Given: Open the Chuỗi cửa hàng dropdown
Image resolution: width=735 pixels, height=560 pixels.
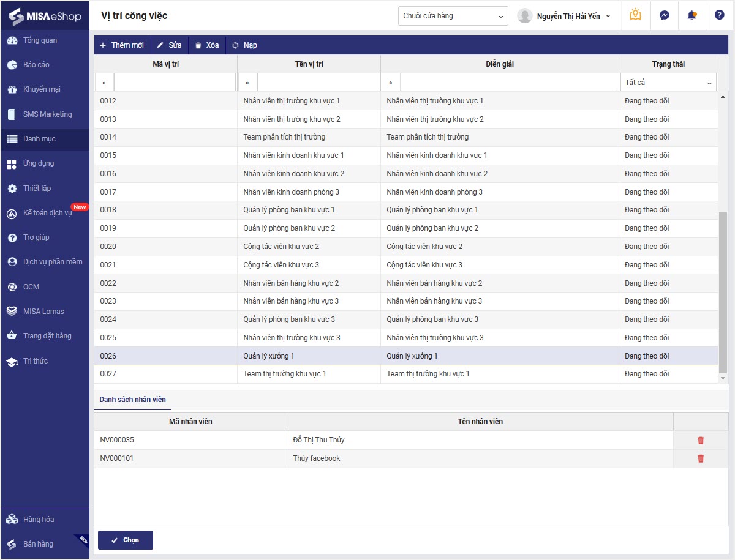Looking at the screenshot, I should [453, 16].
